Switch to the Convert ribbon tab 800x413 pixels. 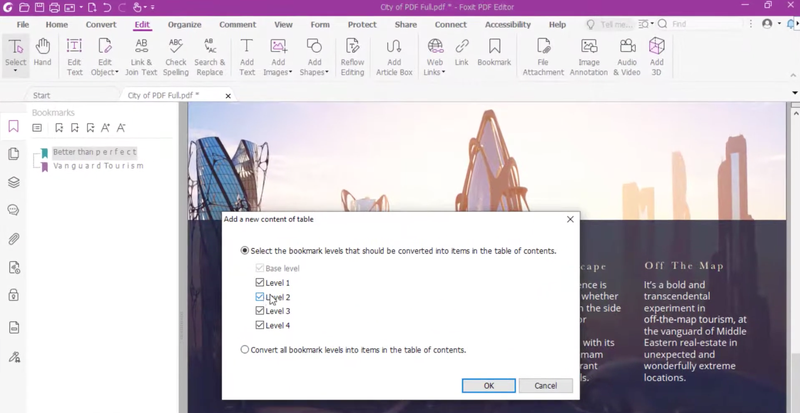pos(101,25)
